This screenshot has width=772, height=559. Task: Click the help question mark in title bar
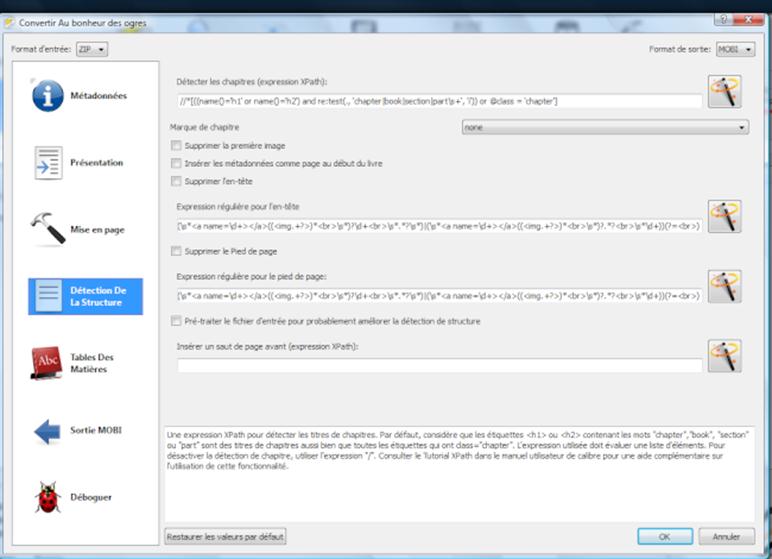point(723,19)
